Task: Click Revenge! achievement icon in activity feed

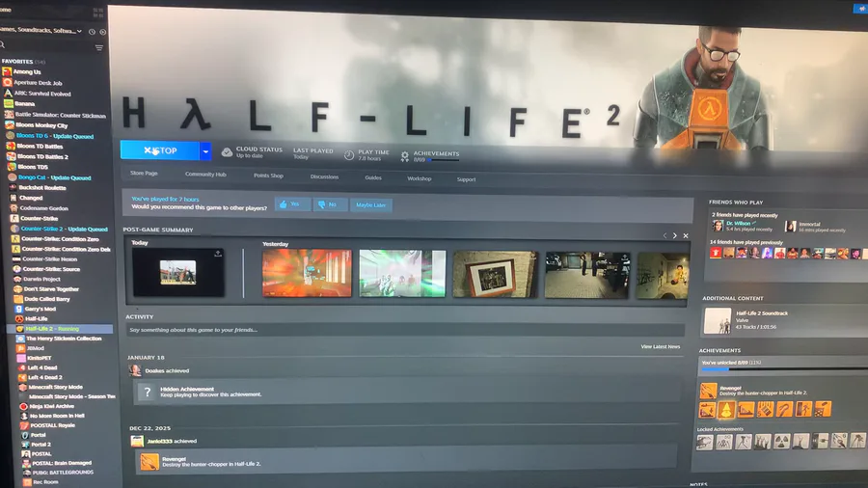Action: (149, 461)
